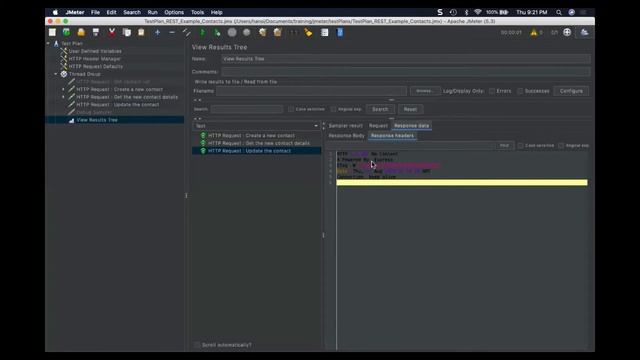
Task: Click the Wi-Fi icon in the macOS menu bar
Action: click(x=478, y=12)
